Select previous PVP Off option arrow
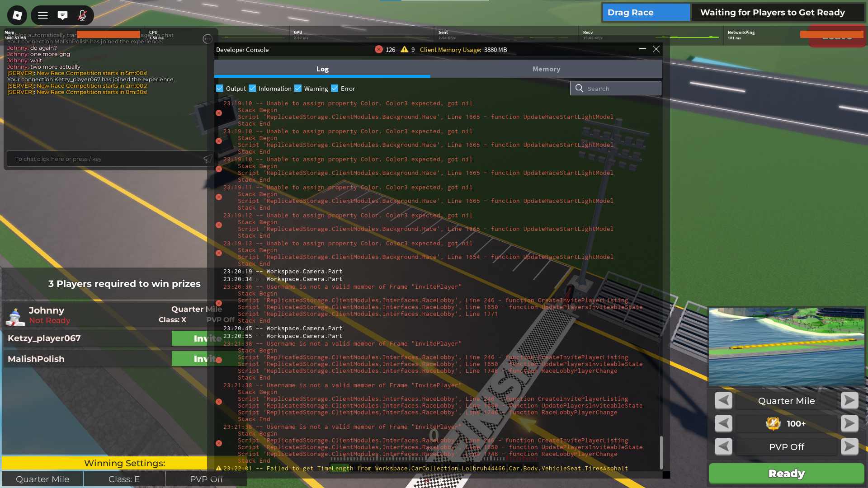This screenshot has width=868, height=488. click(723, 446)
